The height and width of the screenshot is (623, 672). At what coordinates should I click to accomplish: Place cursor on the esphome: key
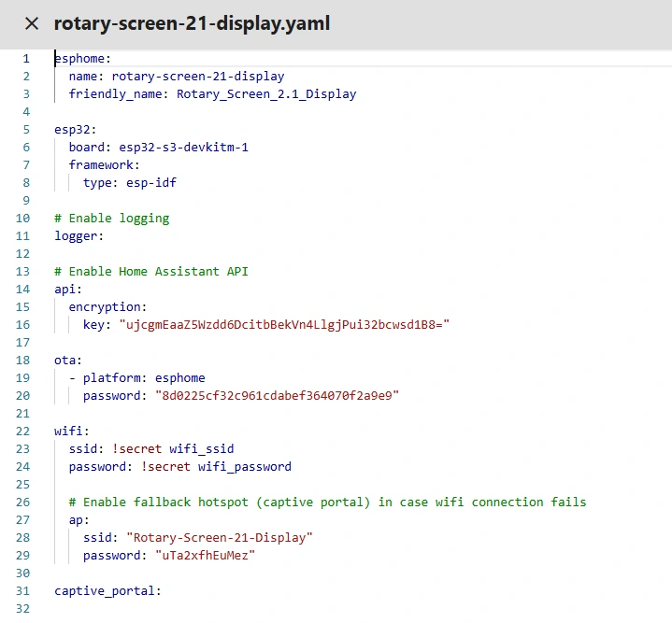tap(82, 59)
